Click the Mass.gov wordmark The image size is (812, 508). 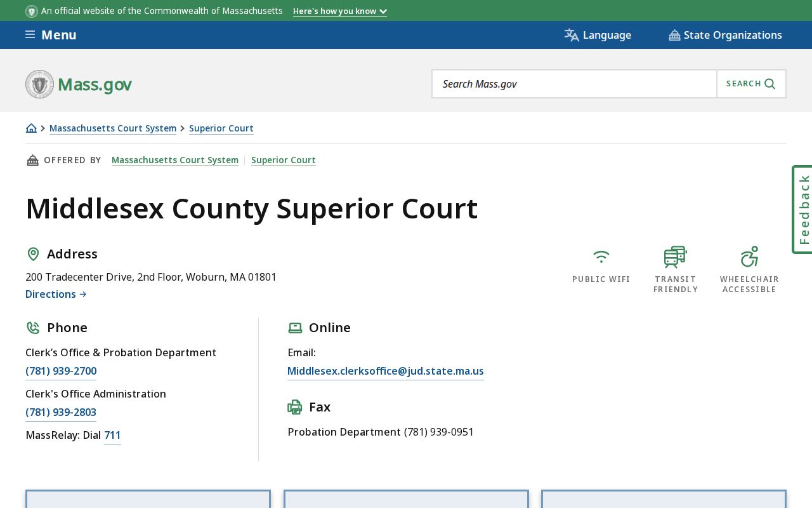(95, 84)
